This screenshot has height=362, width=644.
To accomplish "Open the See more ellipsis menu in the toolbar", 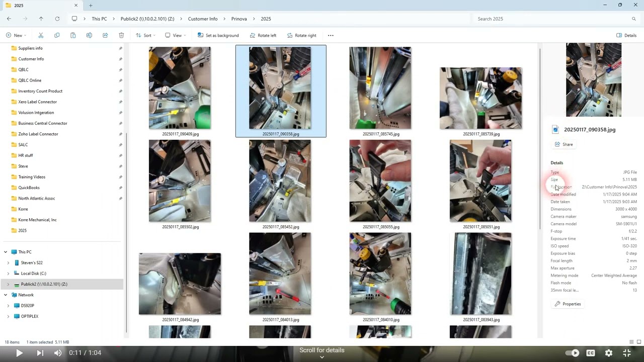I will point(331,35).
